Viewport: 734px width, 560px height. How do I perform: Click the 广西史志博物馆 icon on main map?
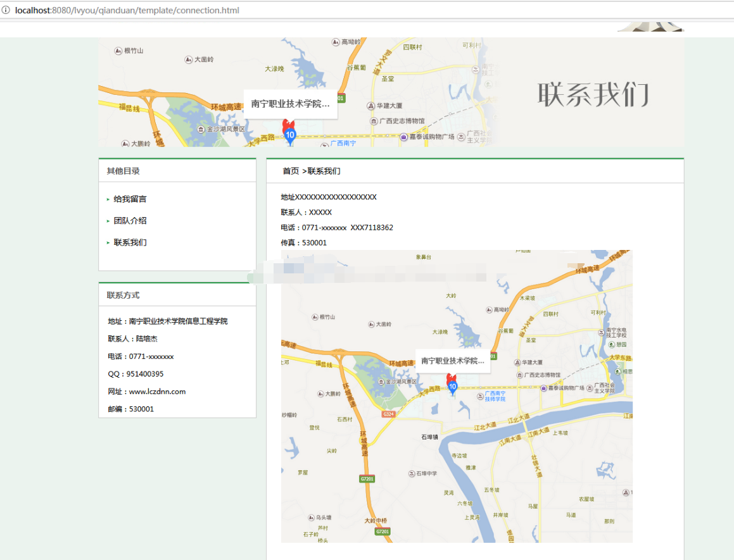pyautogui.click(x=519, y=375)
